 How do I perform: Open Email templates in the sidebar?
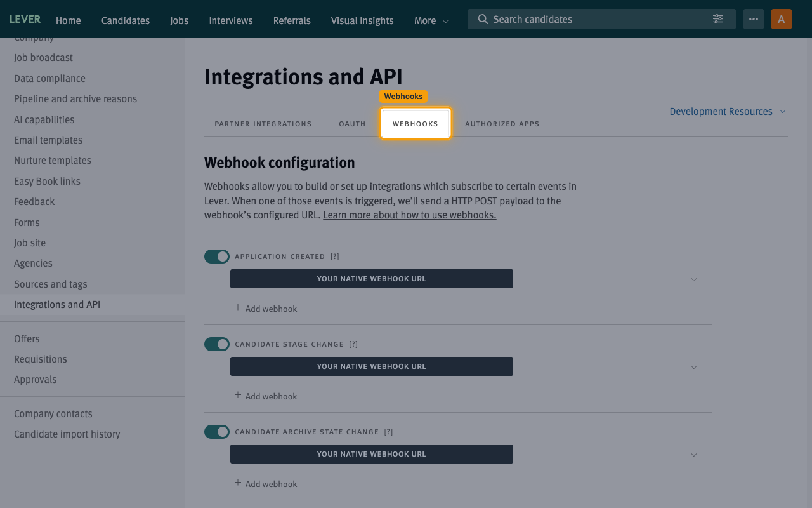(x=48, y=140)
